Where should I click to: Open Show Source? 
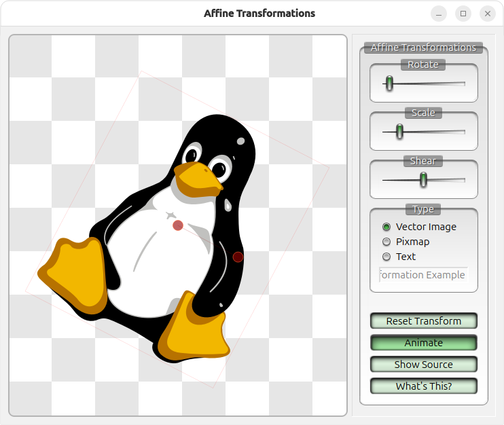(423, 365)
